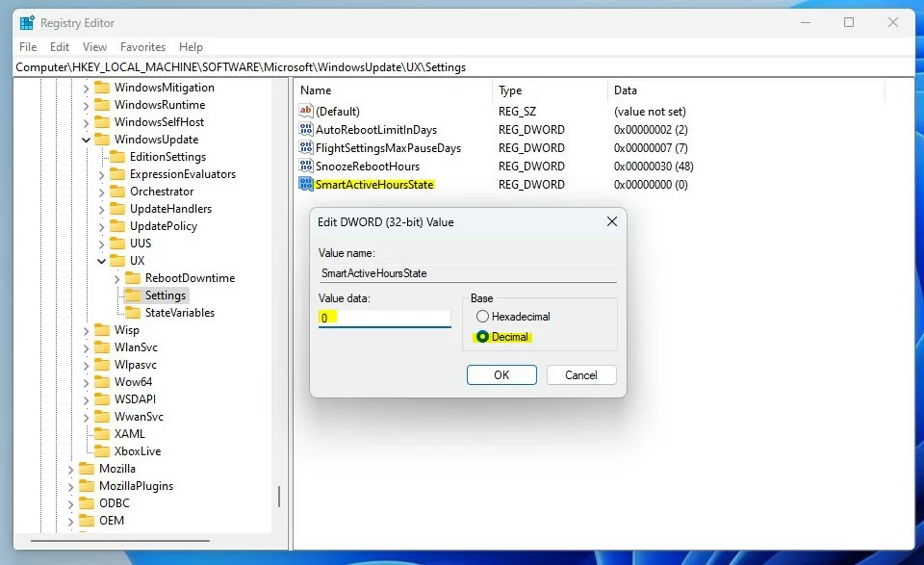
Task: Select the WlanSvc key label
Action: tap(136, 347)
